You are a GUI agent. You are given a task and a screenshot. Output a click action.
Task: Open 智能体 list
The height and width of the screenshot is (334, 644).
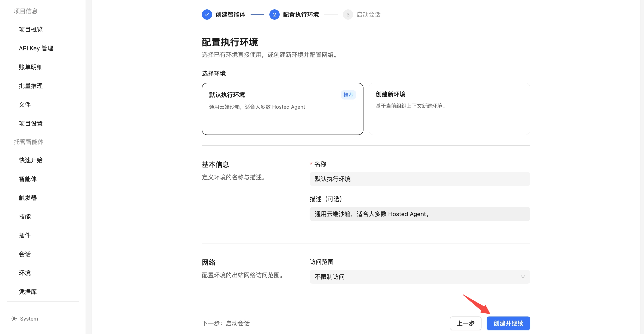28,179
